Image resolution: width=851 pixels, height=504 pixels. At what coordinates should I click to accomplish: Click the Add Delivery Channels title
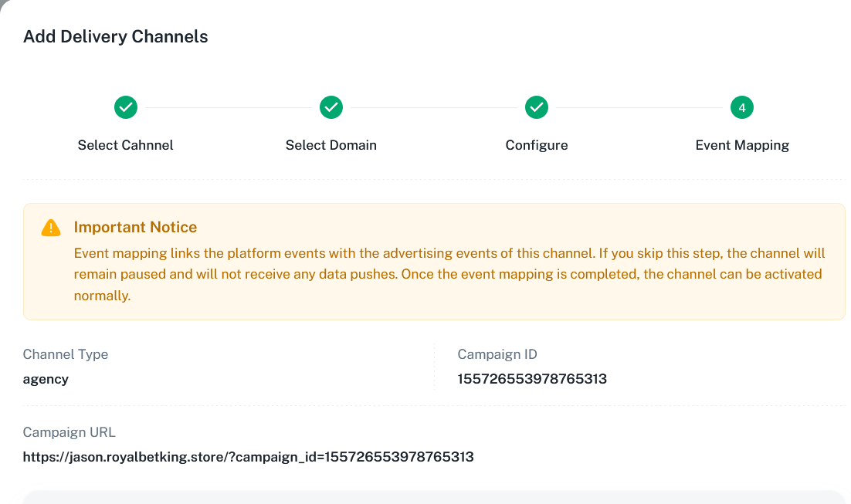coord(116,36)
